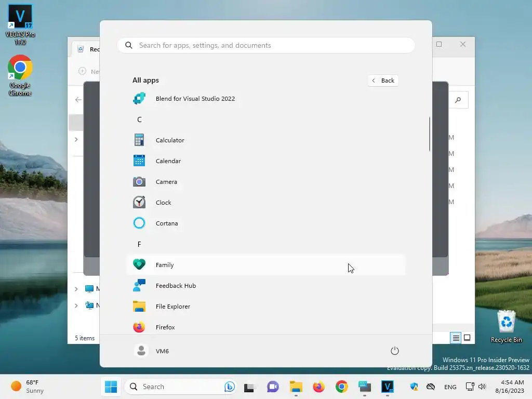
Task: Open the Chat app in taskbar
Action: coord(273,387)
